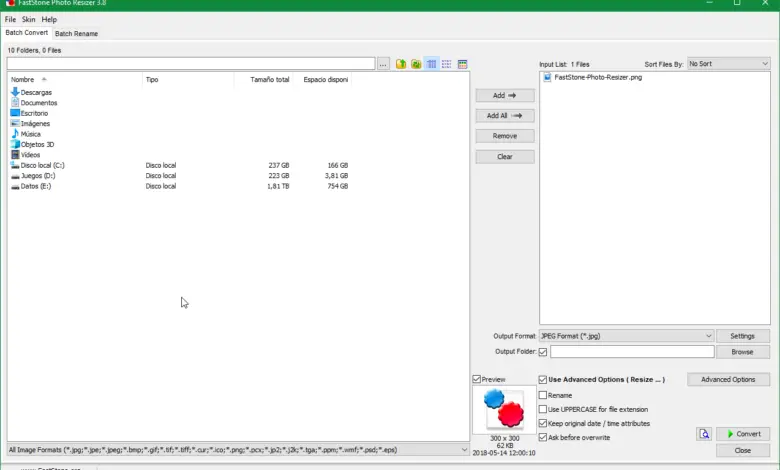Click the preview image thumbnail
Image resolution: width=780 pixels, height=470 pixels.
pos(504,409)
